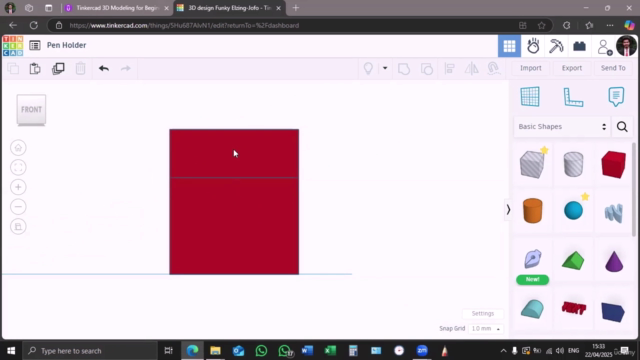Click the Cruise tool icon
Screen dimensions: 640x360
pyautogui.click(x=493, y=68)
